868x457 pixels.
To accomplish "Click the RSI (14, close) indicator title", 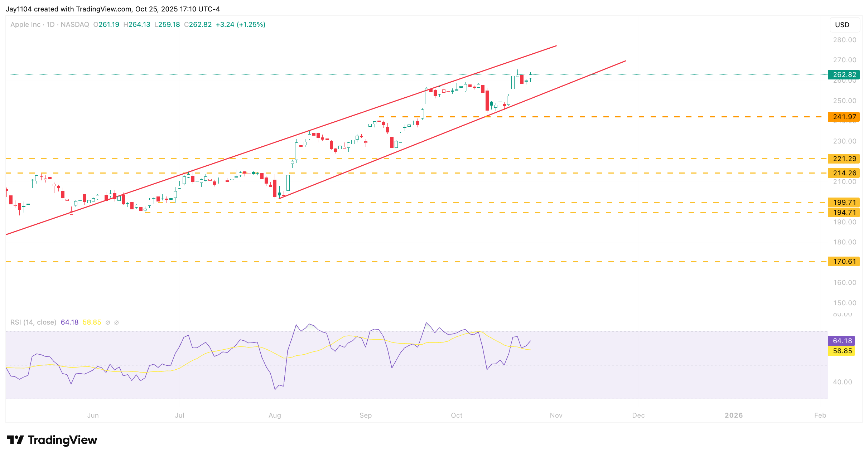I will click(x=33, y=322).
